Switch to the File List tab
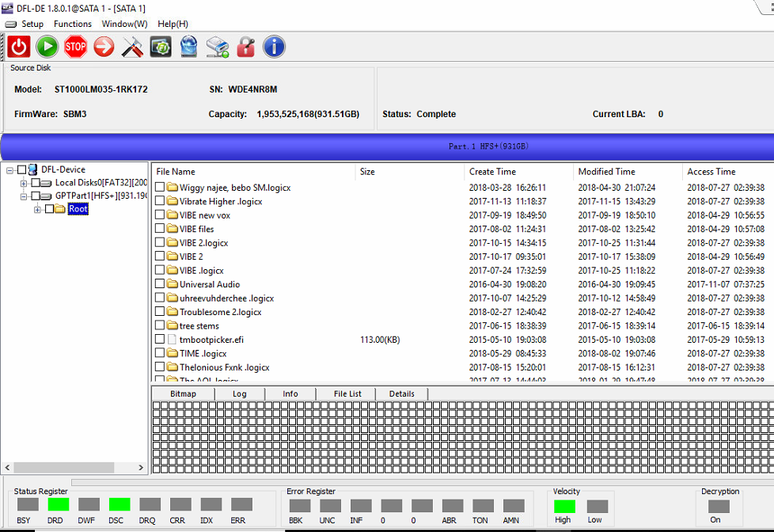774x532 pixels. (347, 393)
